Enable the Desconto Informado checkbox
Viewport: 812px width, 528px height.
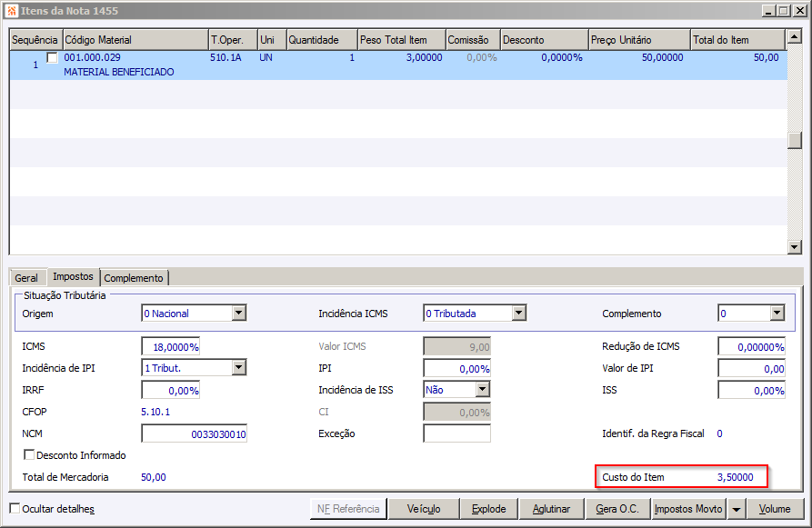pyautogui.click(x=29, y=454)
